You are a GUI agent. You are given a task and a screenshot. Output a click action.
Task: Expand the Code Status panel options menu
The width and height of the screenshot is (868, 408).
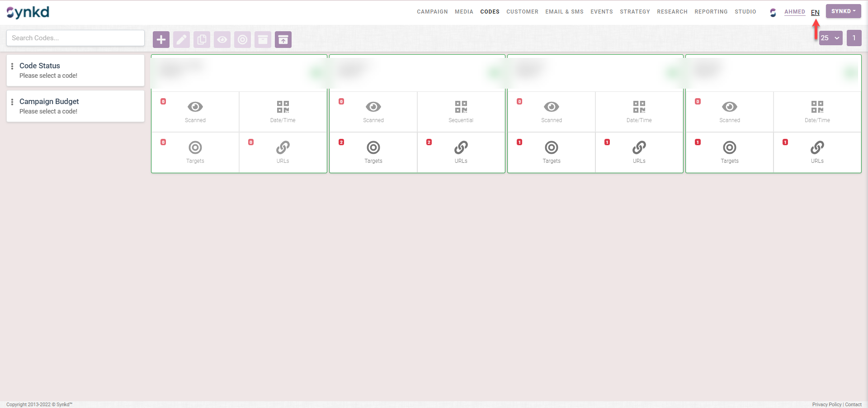coord(12,66)
